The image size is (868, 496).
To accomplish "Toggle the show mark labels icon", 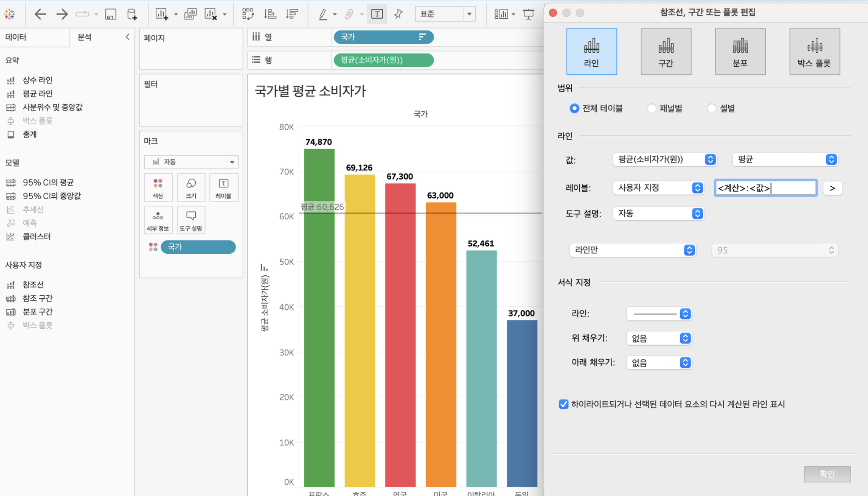I will point(377,14).
